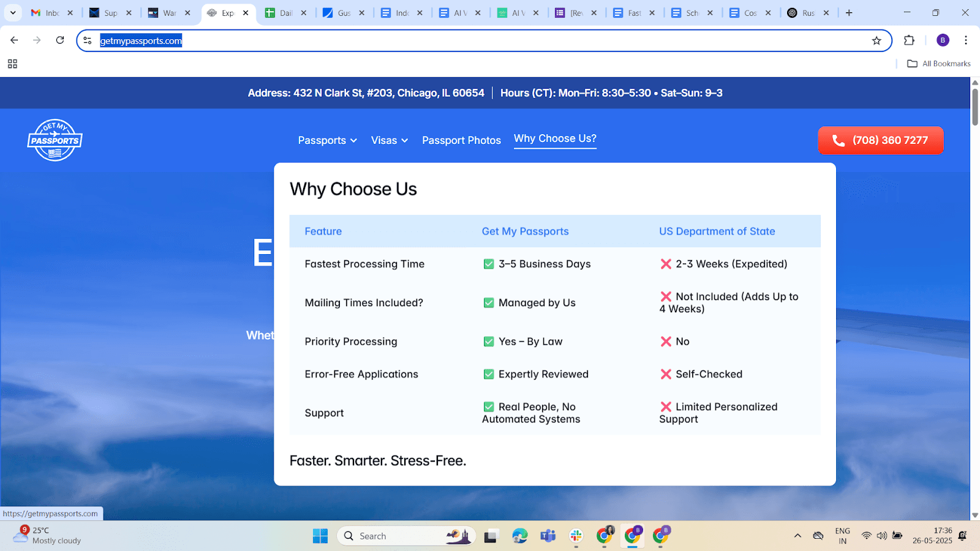
Task: Click the scrollbar down arrow
Action: [x=975, y=515]
